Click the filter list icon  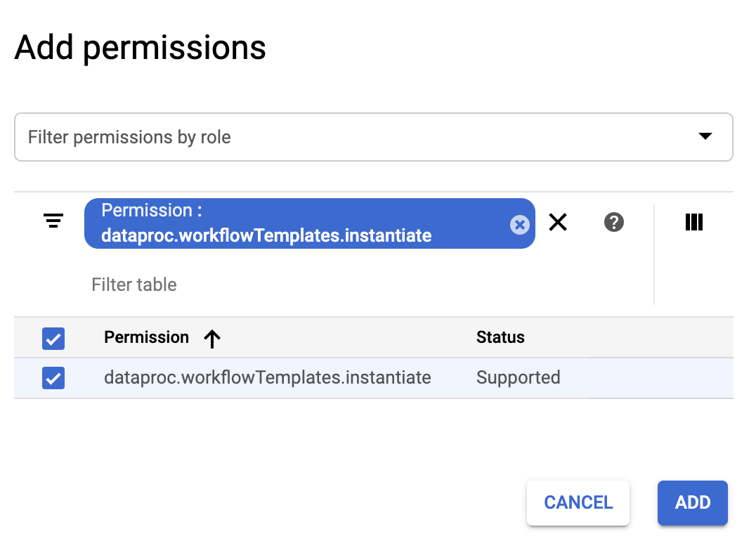53,221
